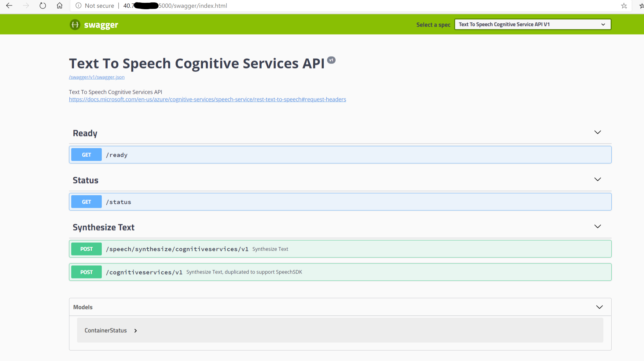Viewport: 644px width, 361px height.
Task: Click the browser address bar URL
Action: tap(193, 6)
